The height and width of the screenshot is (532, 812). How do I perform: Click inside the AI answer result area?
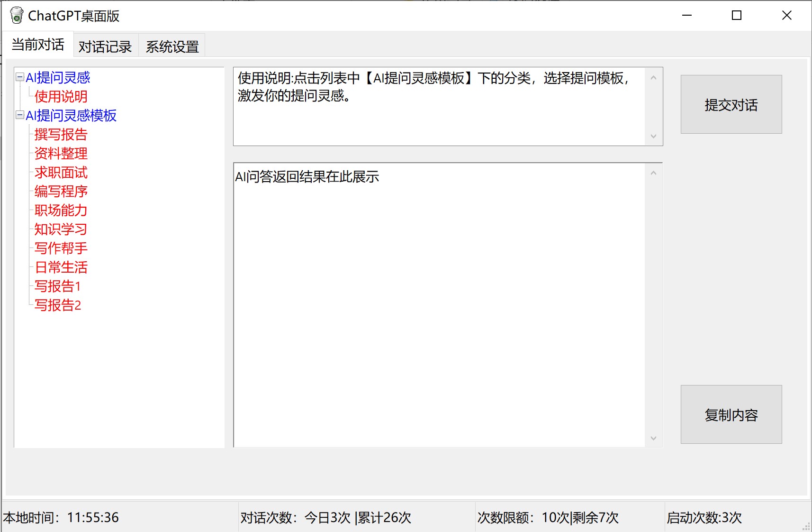439,305
